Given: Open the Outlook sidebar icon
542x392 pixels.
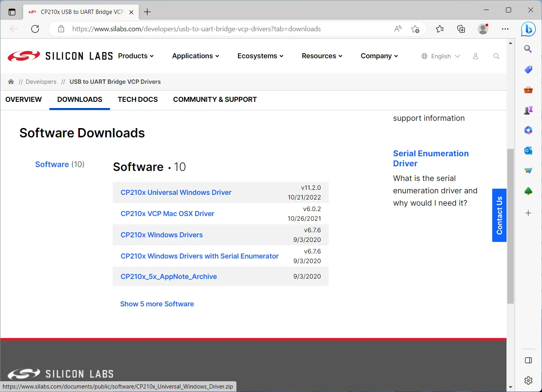Looking at the screenshot, I should tap(528, 150).
